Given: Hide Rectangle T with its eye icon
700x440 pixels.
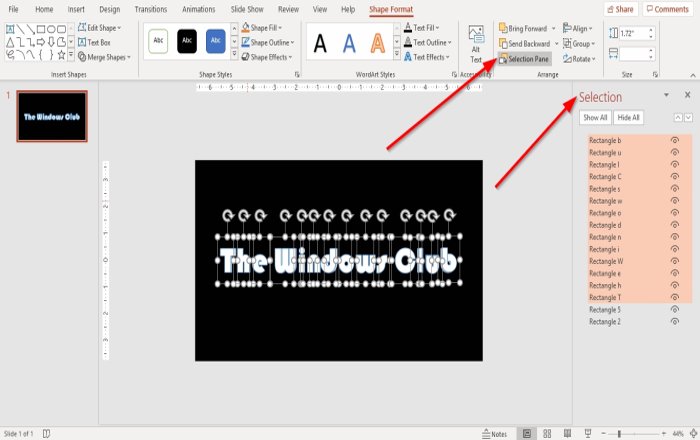Looking at the screenshot, I should click(x=675, y=297).
